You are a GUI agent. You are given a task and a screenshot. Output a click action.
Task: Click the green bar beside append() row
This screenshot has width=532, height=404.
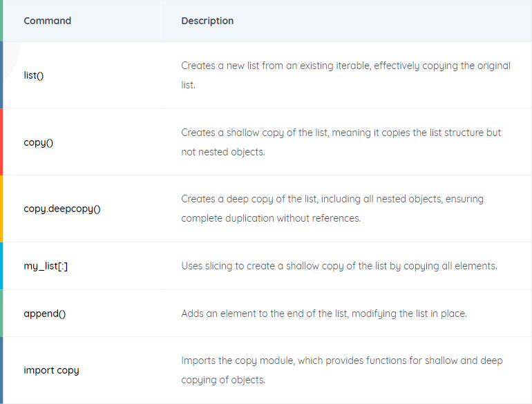1,313
